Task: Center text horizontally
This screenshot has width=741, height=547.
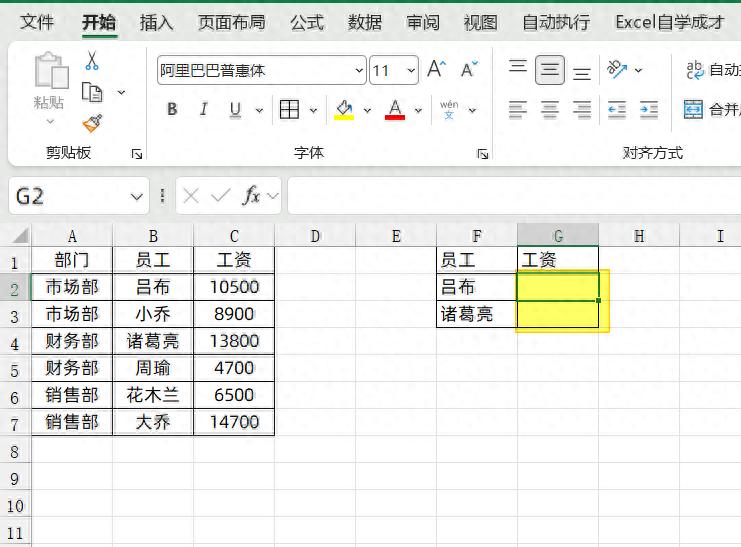Action: 550,110
